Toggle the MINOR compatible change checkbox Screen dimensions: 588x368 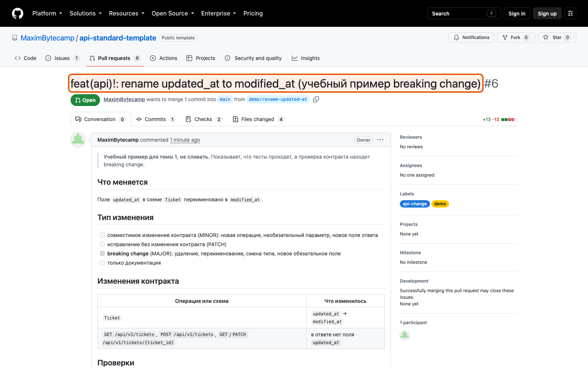pos(103,235)
